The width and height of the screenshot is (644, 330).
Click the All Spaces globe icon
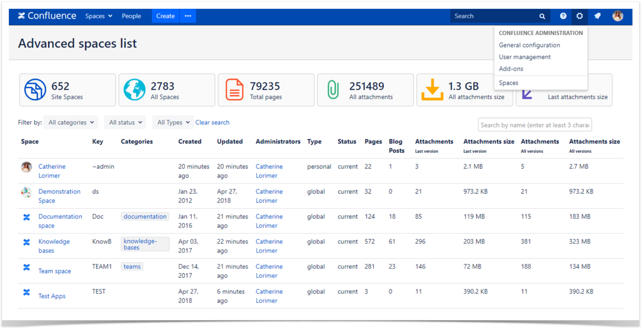pos(134,90)
